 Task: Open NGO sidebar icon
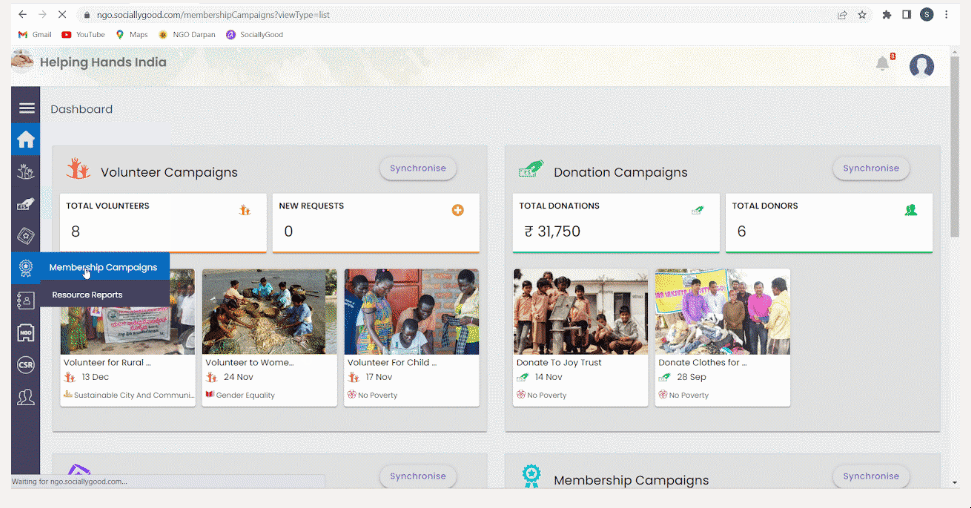[x=25, y=333]
